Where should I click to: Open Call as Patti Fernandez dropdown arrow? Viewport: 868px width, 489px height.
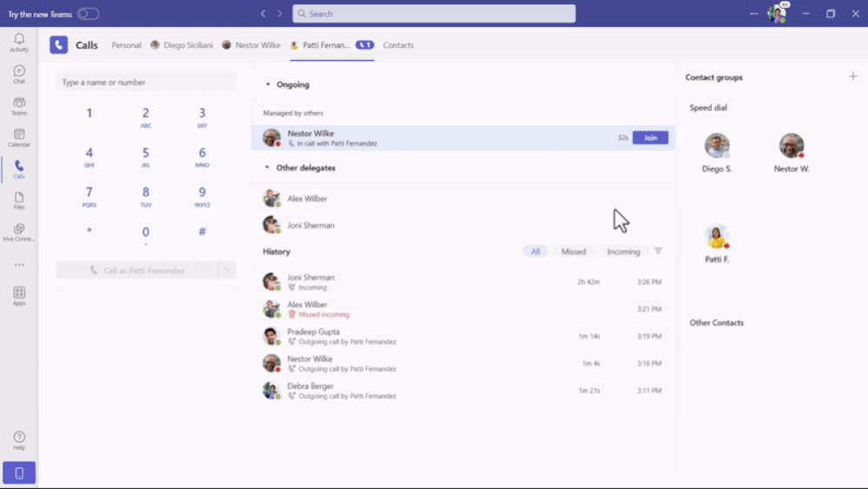point(227,271)
